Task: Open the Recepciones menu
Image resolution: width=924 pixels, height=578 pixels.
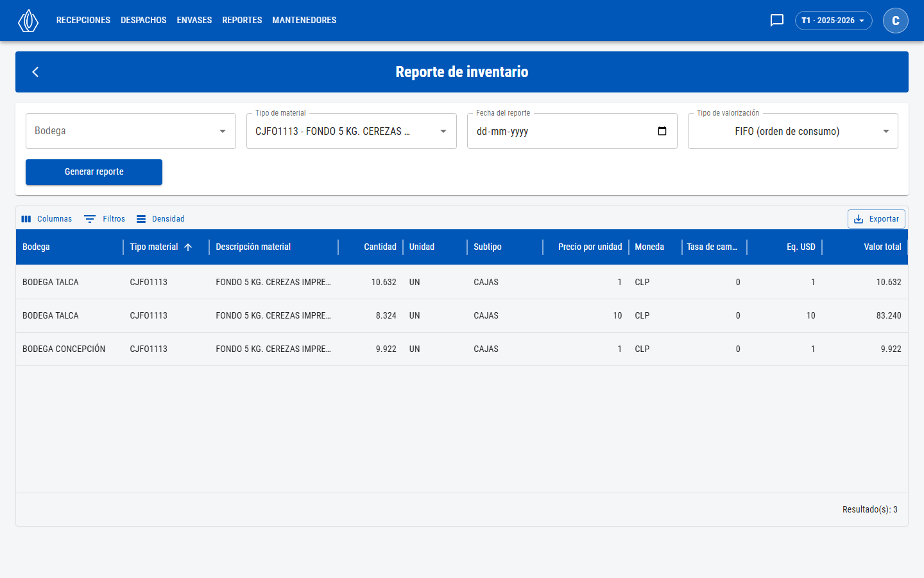Action: [x=83, y=21]
